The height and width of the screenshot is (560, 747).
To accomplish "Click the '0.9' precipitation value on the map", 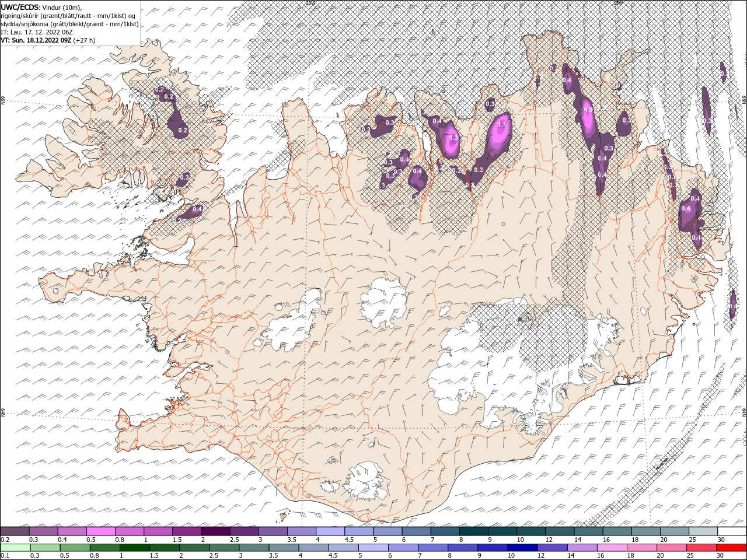I will pyautogui.click(x=588, y=110).
